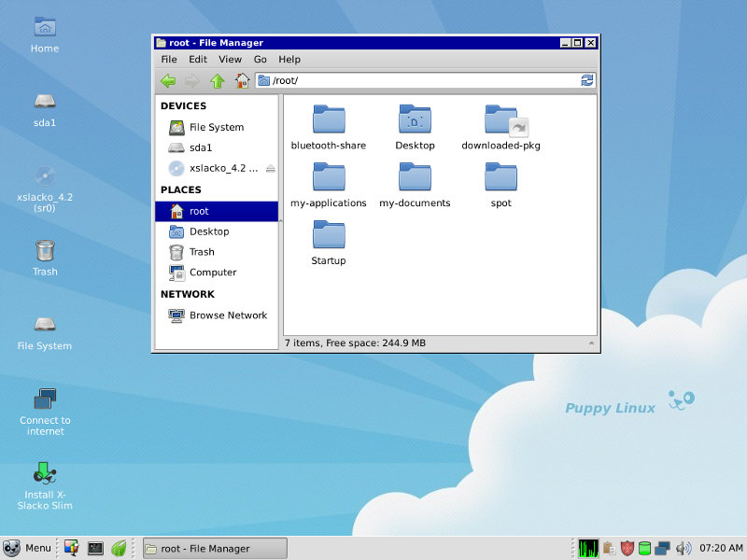Select root in the Places sidebar

pos(217,211)
